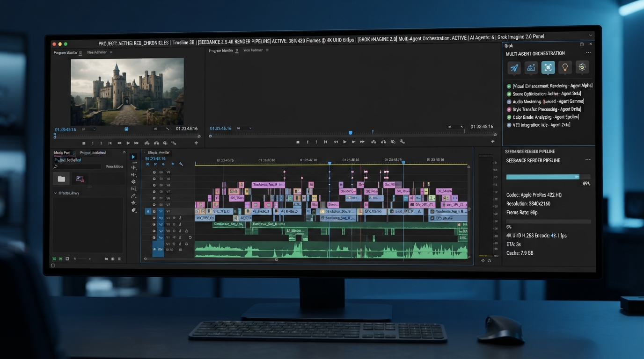Click the VFX Integration agent row
The width and height of the screenshot is (644, 359).
tap(538, 125)
